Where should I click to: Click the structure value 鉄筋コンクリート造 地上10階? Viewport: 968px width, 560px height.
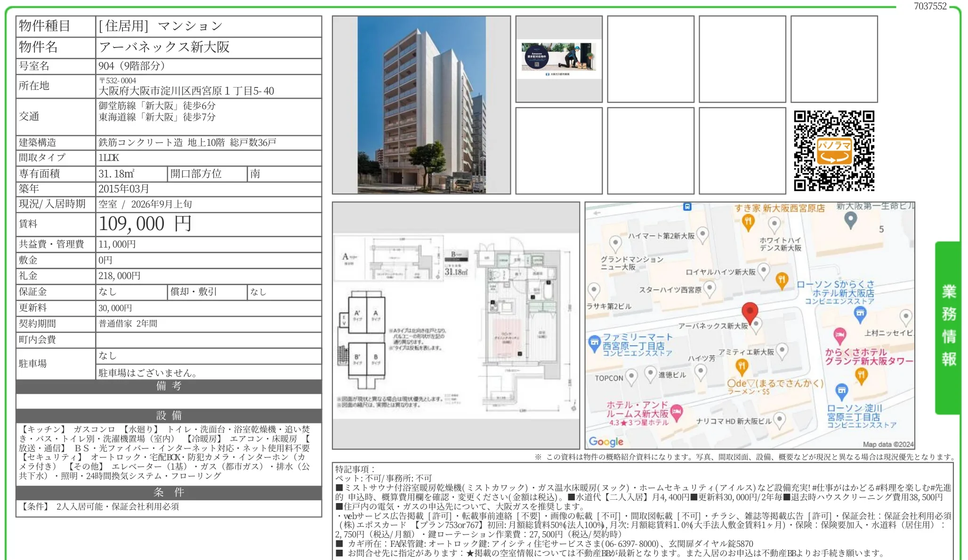click(161, 143)
